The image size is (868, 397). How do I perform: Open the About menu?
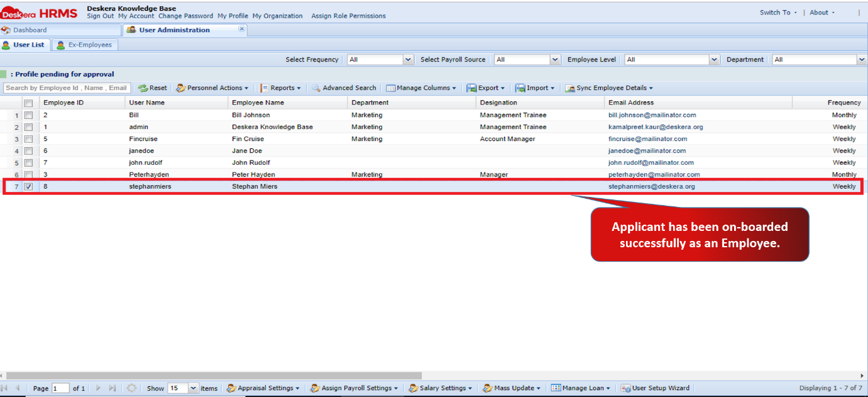[x=822, y=13]
